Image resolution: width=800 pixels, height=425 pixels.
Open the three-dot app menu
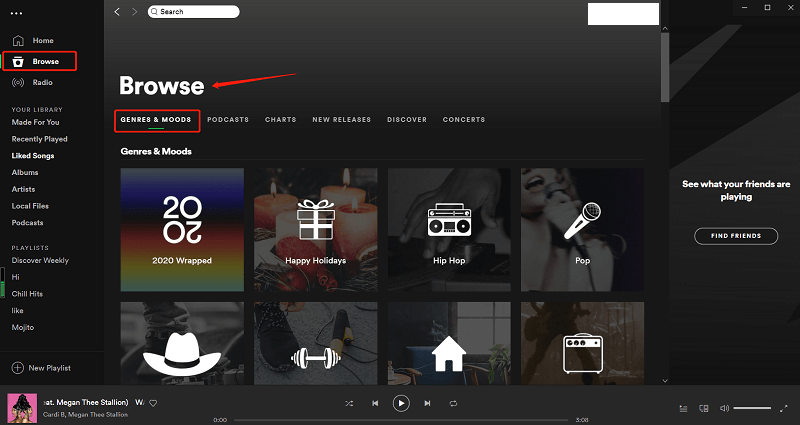[16, 13]
